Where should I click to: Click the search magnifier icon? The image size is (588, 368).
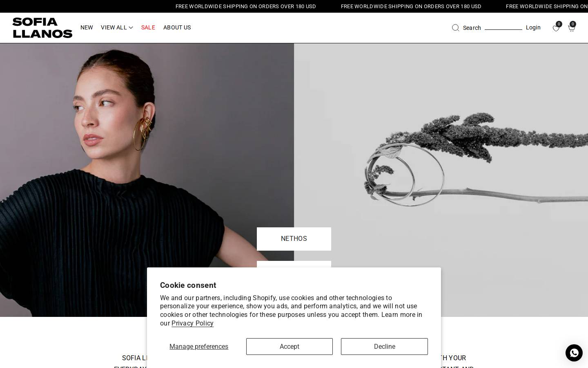[456, 28]
